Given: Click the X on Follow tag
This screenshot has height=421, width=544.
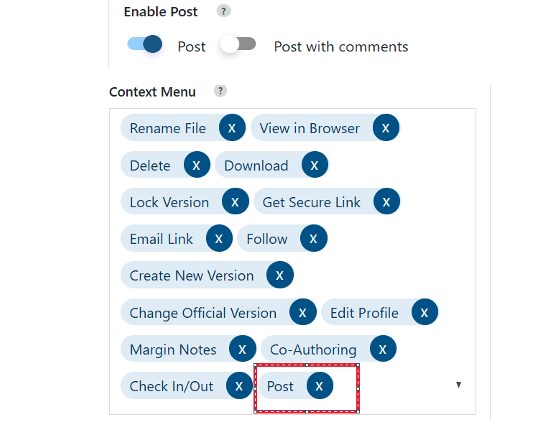Looking at the screenshot, I should pyautogui.click(x=313, y=238).
